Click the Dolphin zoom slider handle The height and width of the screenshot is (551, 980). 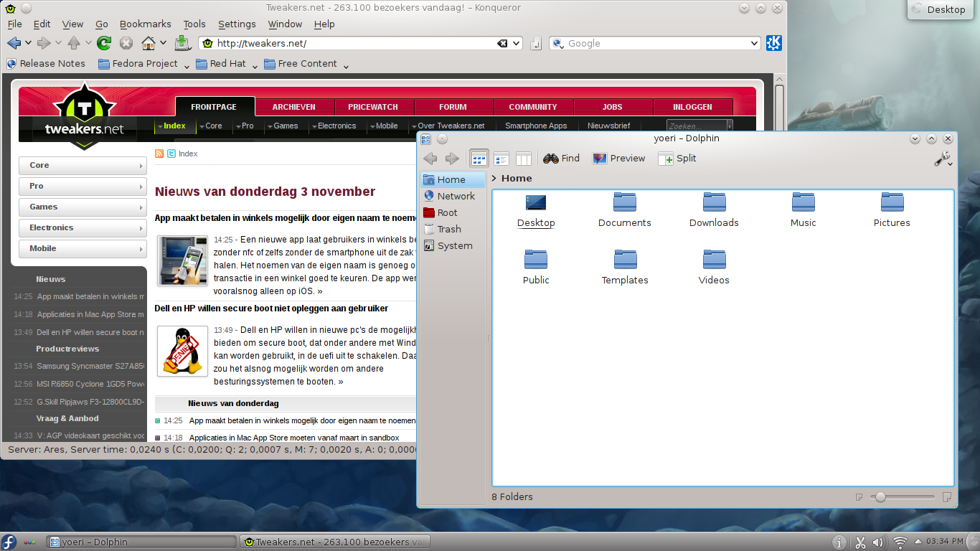tap(880, 496)
